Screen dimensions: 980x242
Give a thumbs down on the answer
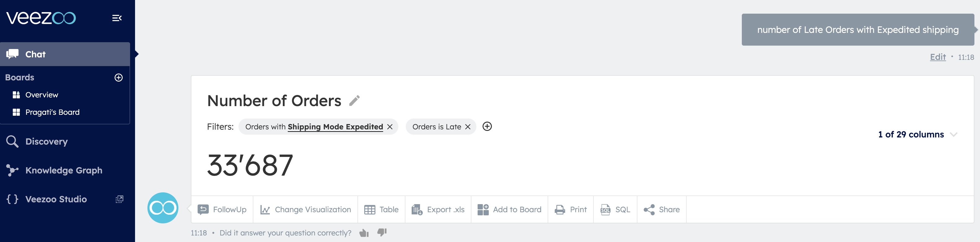(382, 232)
